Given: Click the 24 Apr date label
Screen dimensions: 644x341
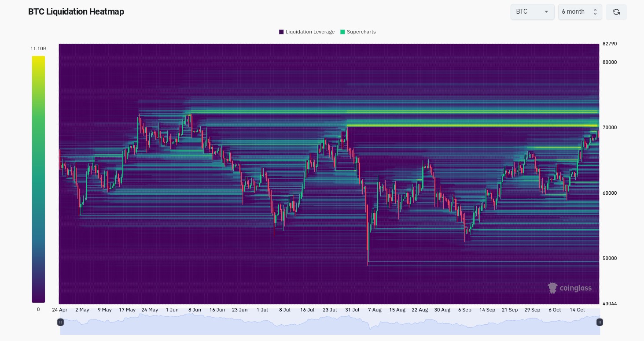Looking at the screenshot, I should [x=60, y=310].
